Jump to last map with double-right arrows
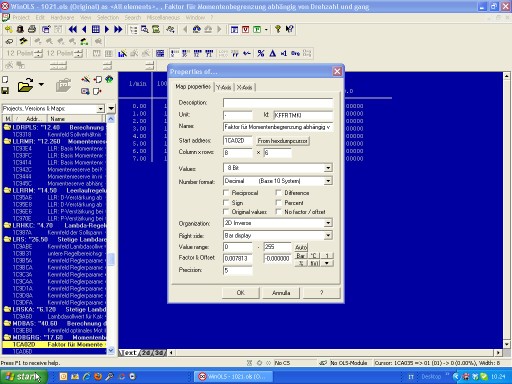 (x=118, y=29)
